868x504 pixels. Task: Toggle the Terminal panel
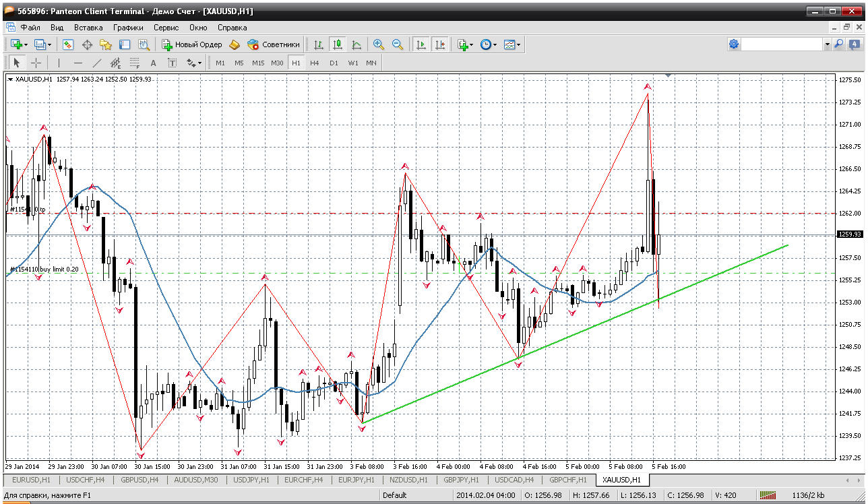tap(125, 44)
